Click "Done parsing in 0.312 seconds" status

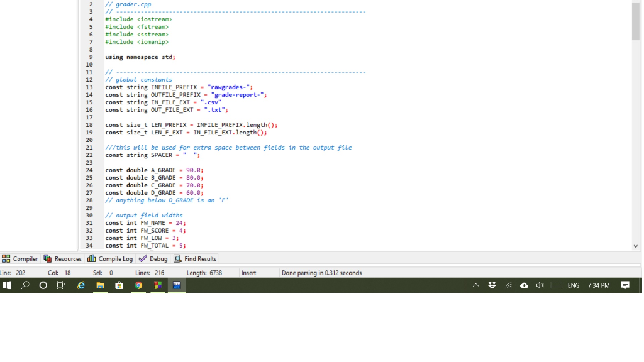[321, 273]
